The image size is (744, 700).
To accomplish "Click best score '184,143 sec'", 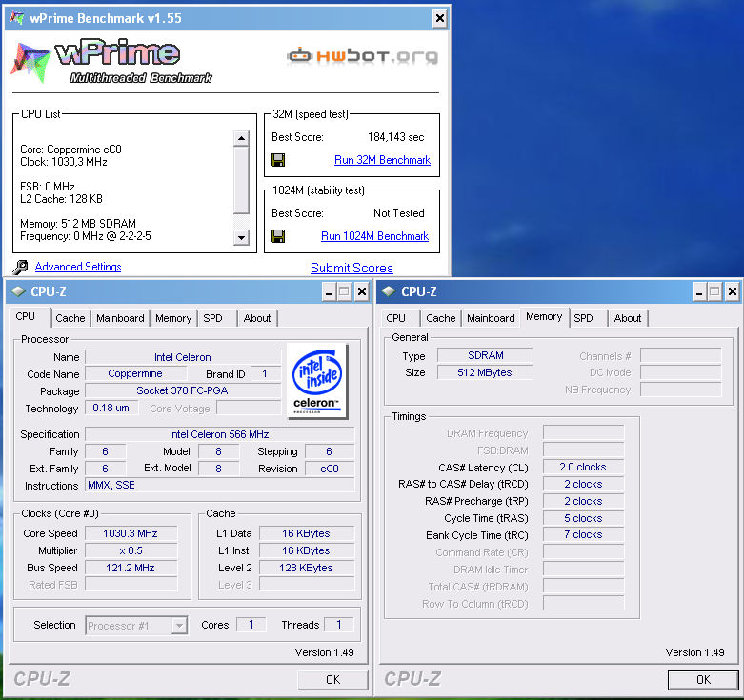I will point(395,137).
